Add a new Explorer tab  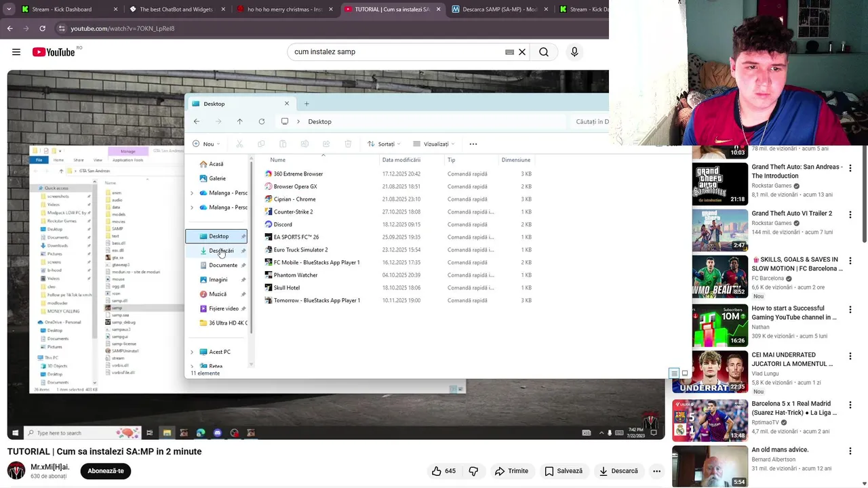tap(307, 104)
